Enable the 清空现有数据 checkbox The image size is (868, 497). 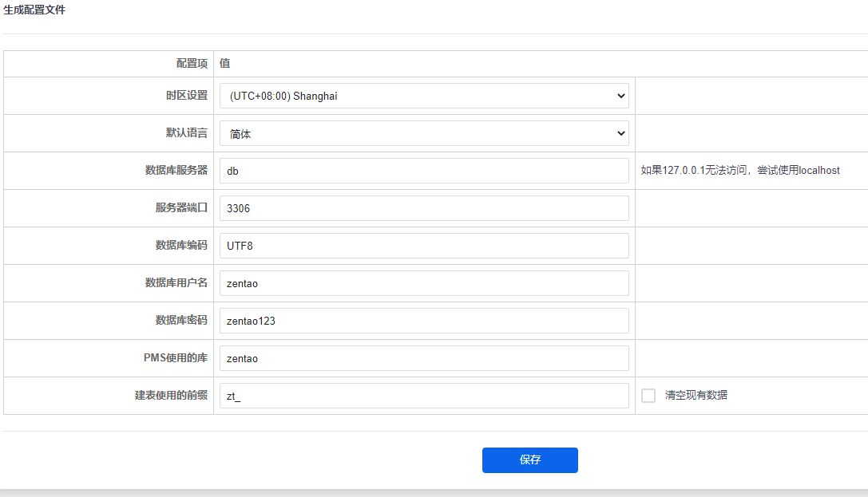coord(648,396)
